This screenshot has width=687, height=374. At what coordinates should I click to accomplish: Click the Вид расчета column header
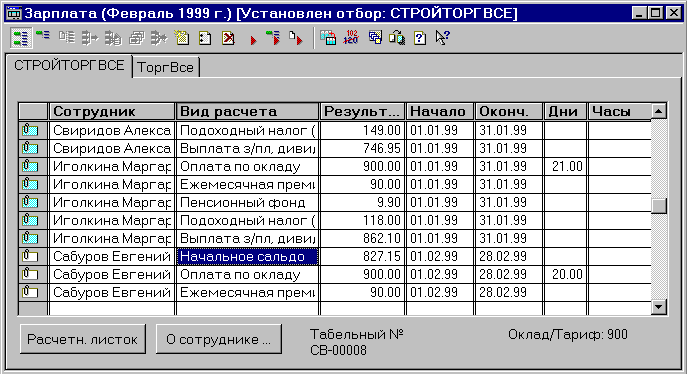click(x=247, y=111)
